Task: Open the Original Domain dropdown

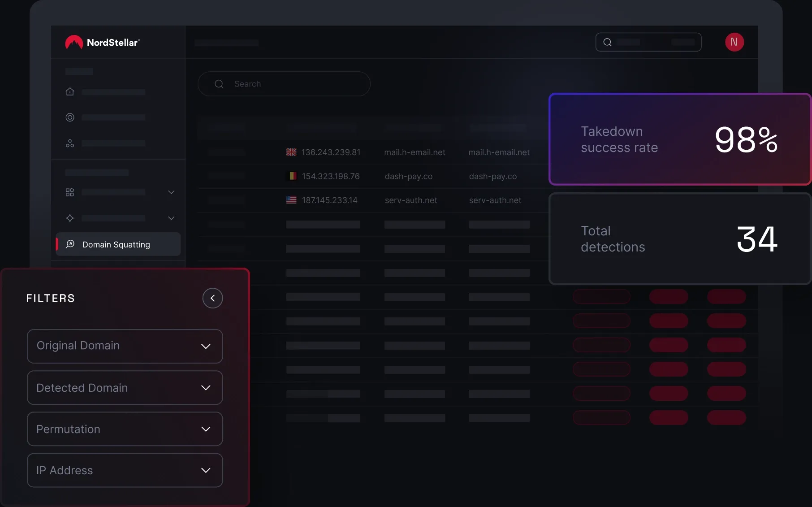Action: click(125, 346)
